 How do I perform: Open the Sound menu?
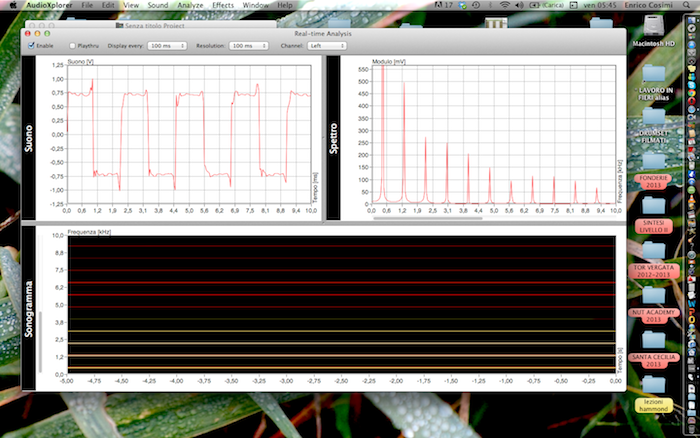point(158,5)
